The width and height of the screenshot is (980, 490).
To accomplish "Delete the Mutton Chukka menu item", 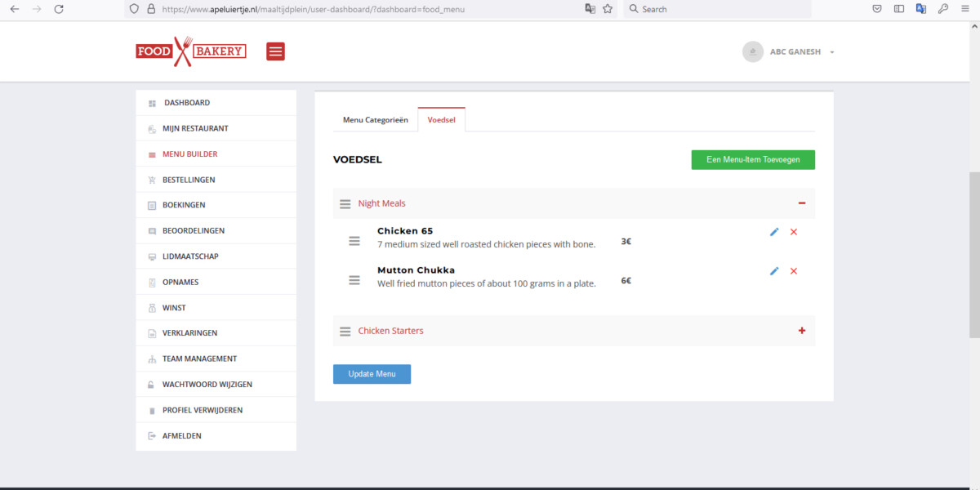I will pos(794,271).
